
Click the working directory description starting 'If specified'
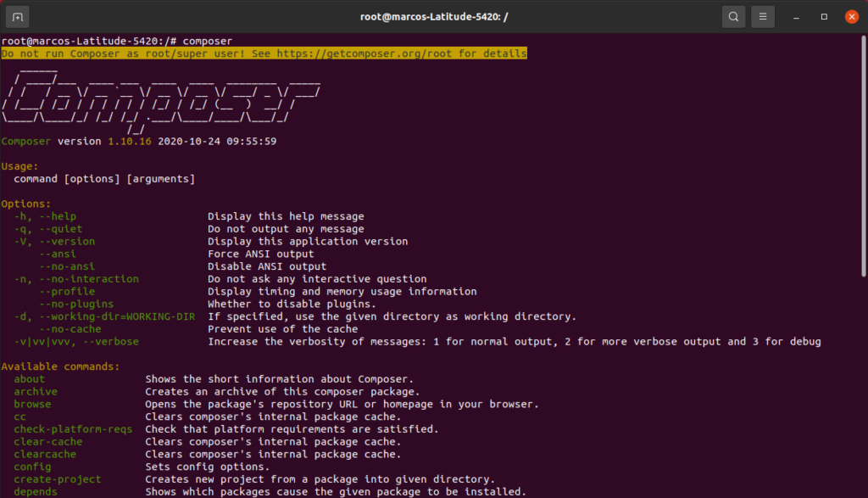[392, 316]
